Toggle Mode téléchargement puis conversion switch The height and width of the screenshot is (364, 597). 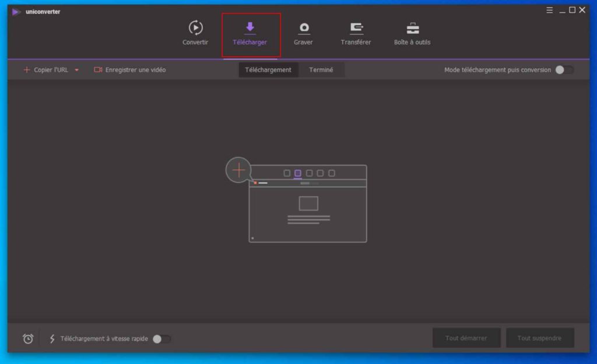[564, 70]
